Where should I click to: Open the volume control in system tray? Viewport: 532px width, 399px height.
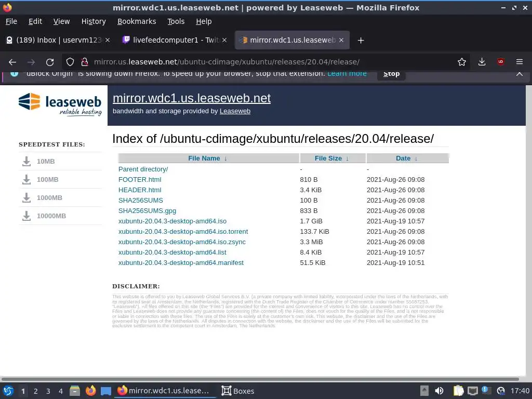[439, 391]
